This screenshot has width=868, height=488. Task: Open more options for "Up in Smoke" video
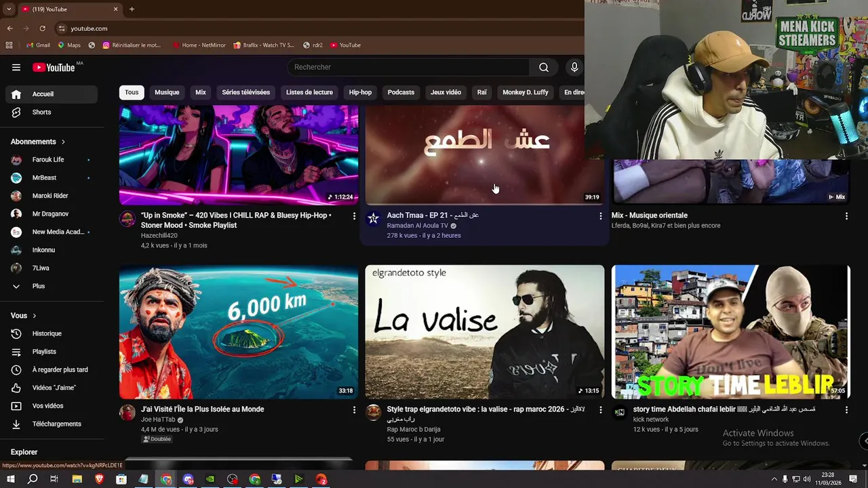tap(353, 216)
